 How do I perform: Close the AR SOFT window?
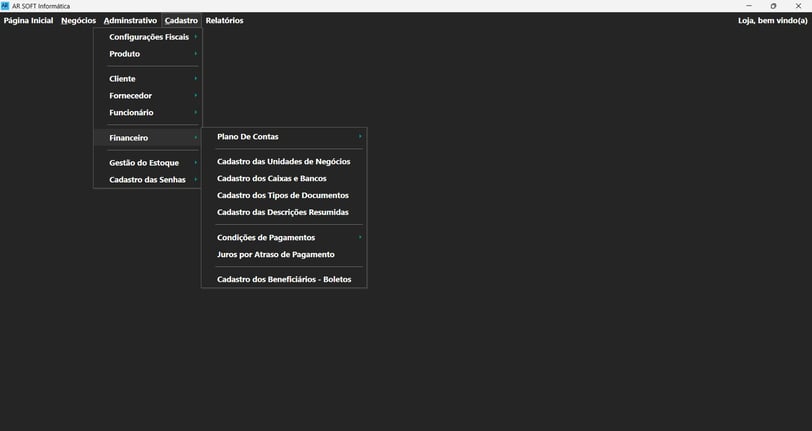coord(799,6)
